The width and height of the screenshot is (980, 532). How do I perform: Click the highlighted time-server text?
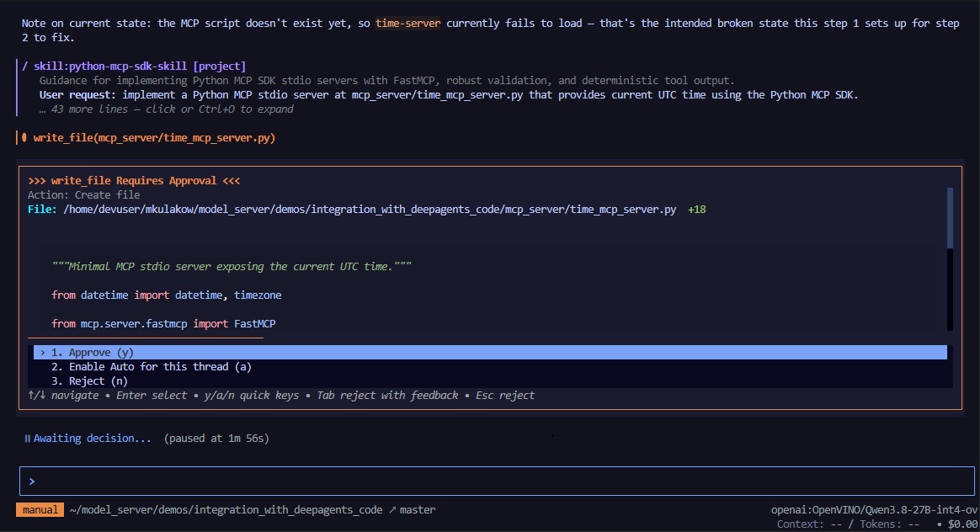pyautogui.click(x=408, y=24)
